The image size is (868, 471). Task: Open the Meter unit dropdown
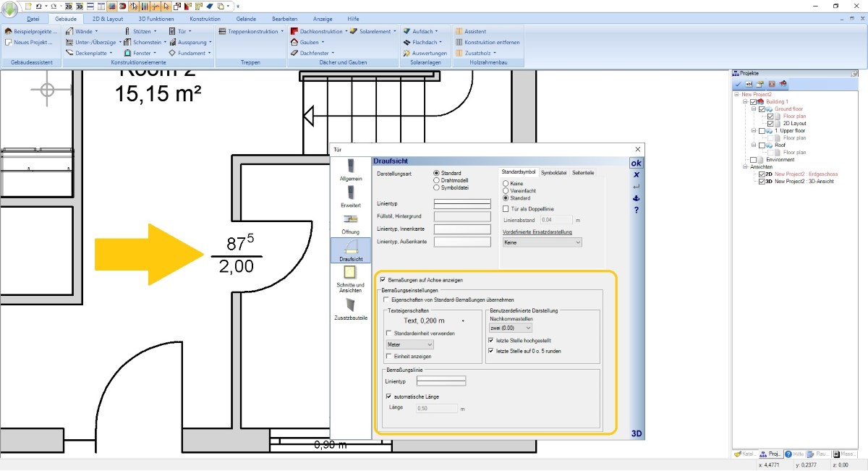[410, 344]
